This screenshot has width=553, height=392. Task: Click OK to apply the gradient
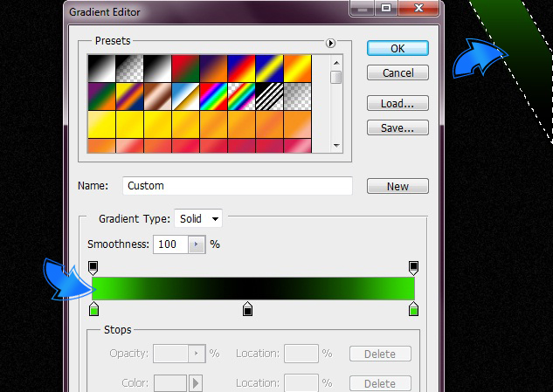tap(397, 48)
